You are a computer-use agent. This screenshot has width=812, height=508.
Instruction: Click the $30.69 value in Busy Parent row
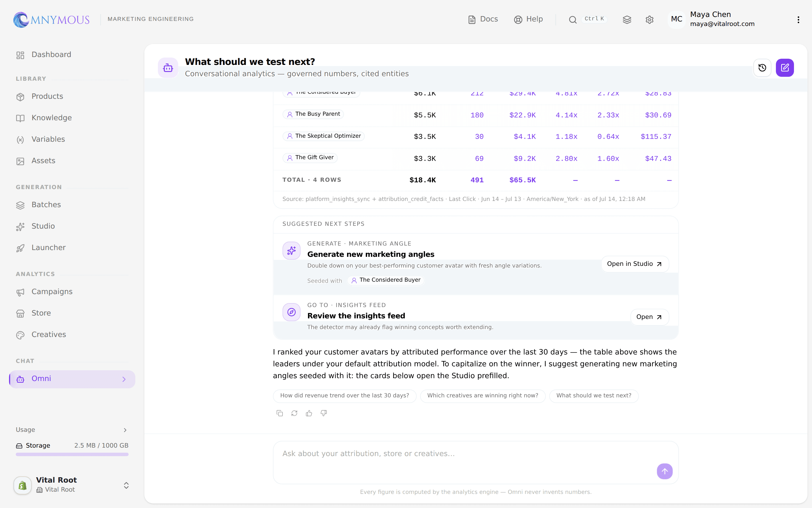(x=658, y=115)
